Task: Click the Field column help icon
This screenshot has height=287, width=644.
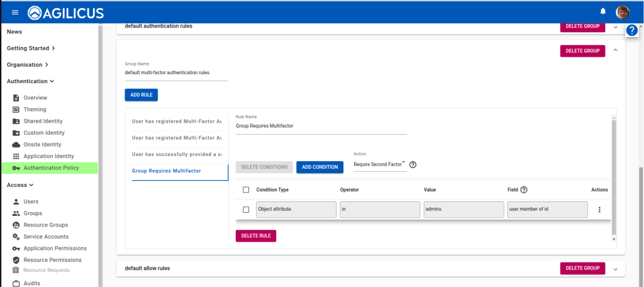Action: point(524,189)
